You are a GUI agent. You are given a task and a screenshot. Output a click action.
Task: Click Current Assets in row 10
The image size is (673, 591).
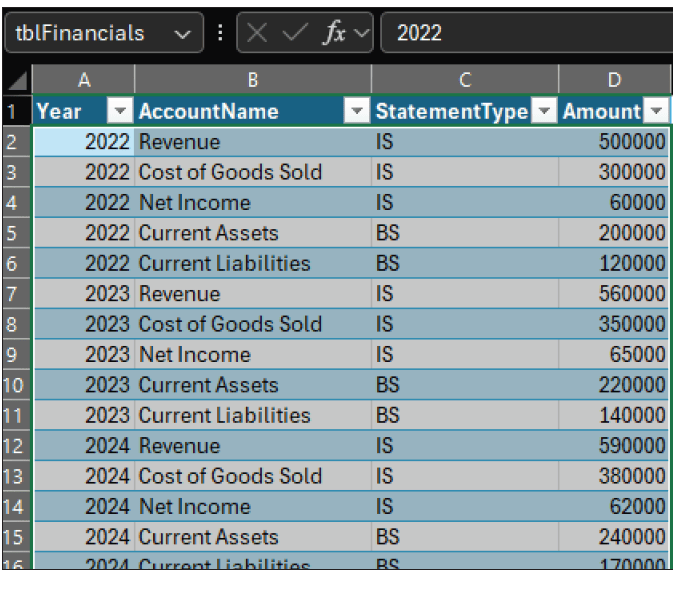[253, 385]
